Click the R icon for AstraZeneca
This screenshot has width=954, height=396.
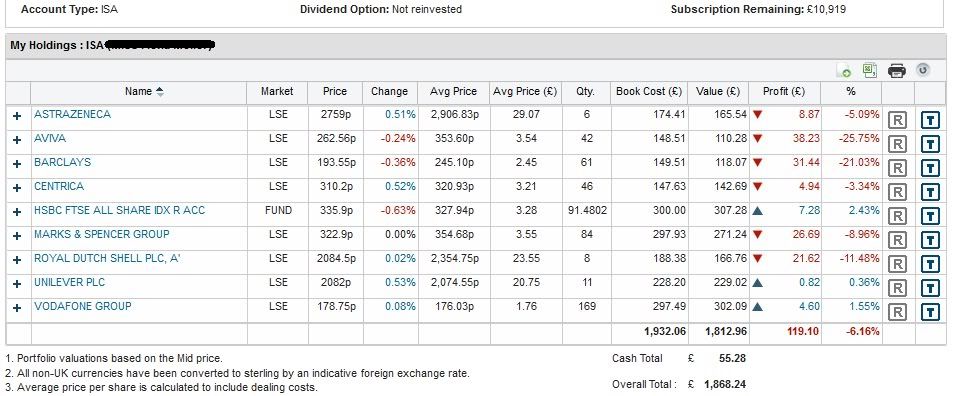point(897,120)
